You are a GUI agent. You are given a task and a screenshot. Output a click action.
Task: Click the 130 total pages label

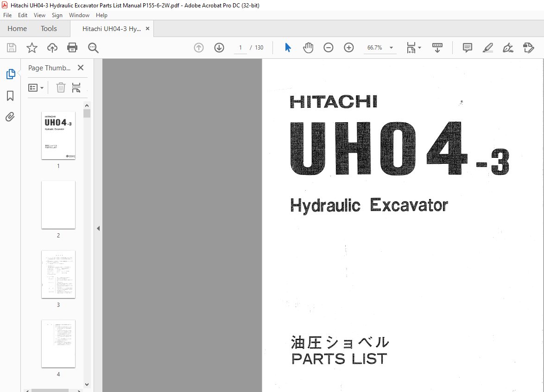point(259,48)
